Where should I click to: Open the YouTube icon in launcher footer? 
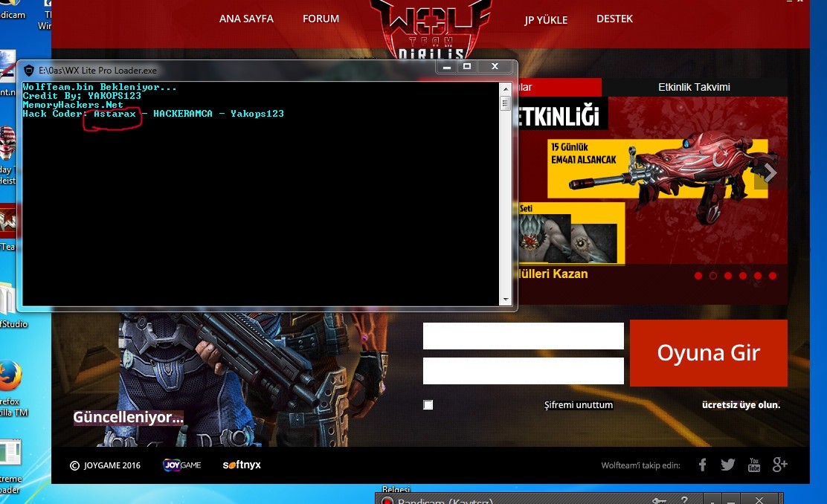click(754, 465)
